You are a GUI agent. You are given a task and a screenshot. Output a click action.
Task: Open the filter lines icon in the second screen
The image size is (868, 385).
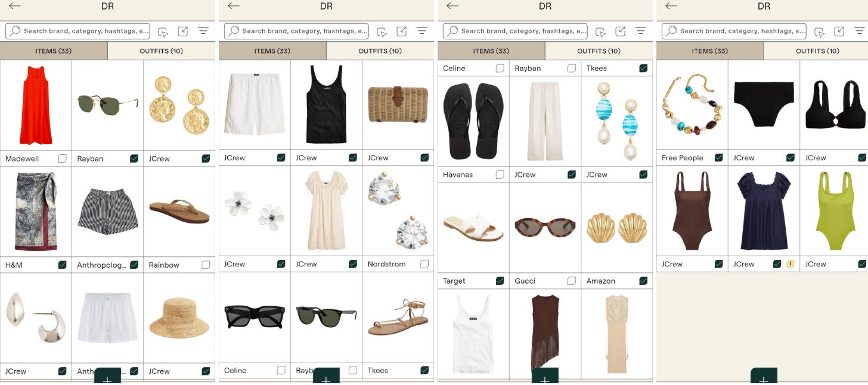(422, 31)
